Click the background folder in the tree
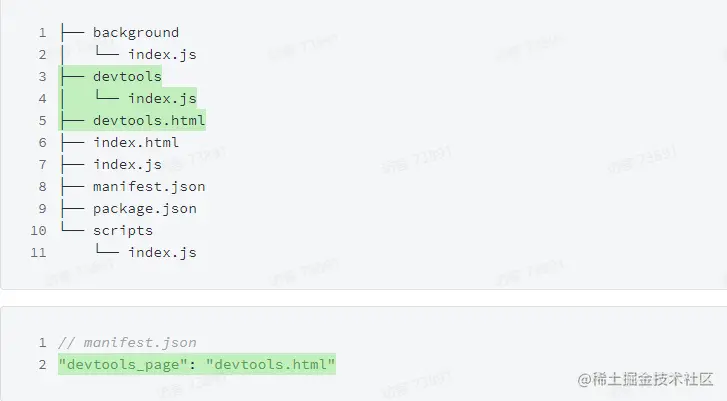 click(135, 33)
